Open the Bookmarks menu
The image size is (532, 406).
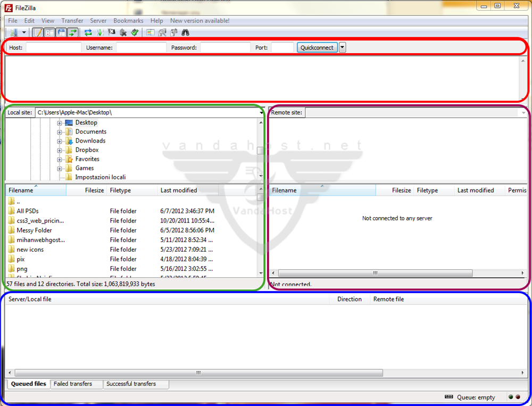click(x=128, y=21)
